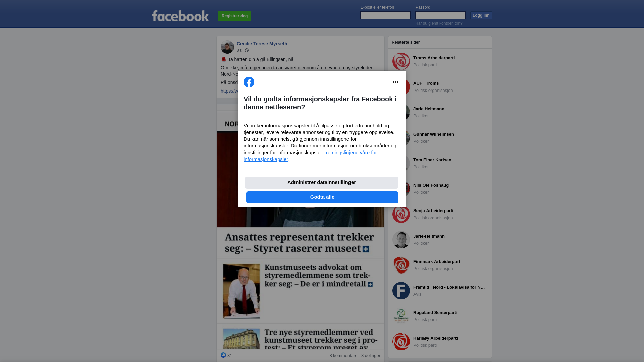Open the 8 kommentarer link
This screenshot has width=644, height=362.
344,356
